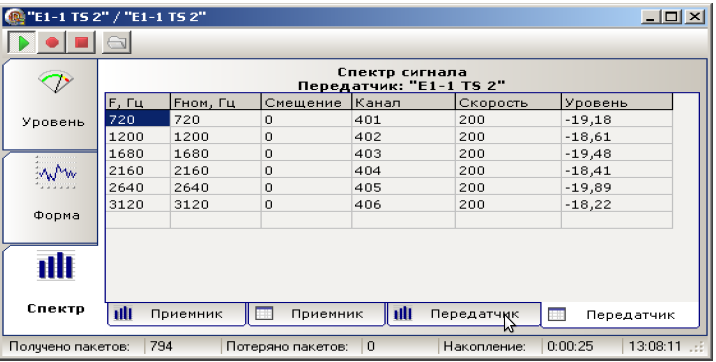Switch to the Форма waveform panel
This screenshot has height=362, width=716.
pos(50,198)
